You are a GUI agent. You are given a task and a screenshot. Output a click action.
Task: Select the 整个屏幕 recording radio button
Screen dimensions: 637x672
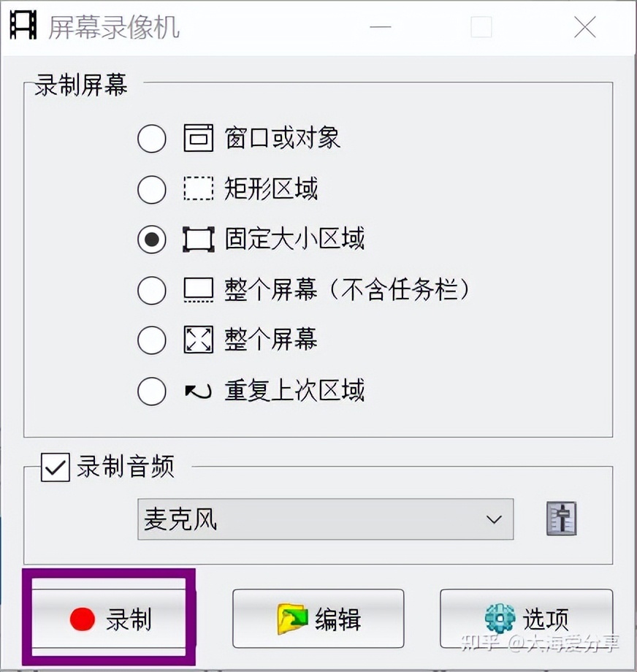151,340
